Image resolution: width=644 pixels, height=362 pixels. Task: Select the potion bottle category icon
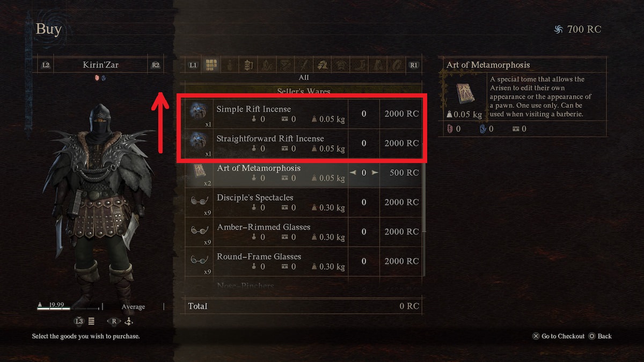(x=230, y=65)
